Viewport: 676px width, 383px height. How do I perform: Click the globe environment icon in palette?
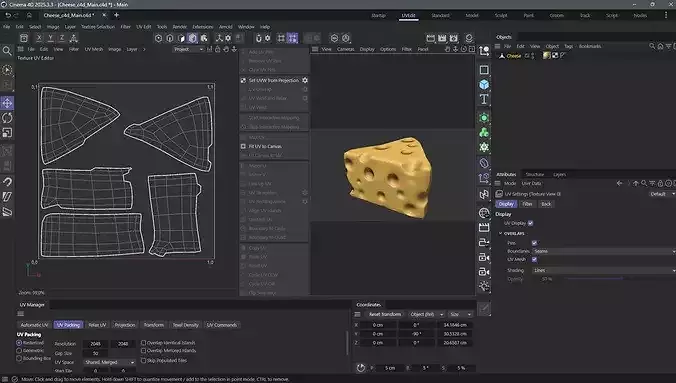pyautogui.click(x=484, y=213)
